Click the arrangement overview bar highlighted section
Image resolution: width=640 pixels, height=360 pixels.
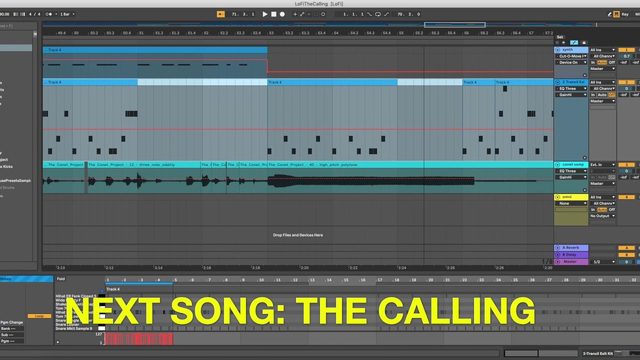pos(455,25)
